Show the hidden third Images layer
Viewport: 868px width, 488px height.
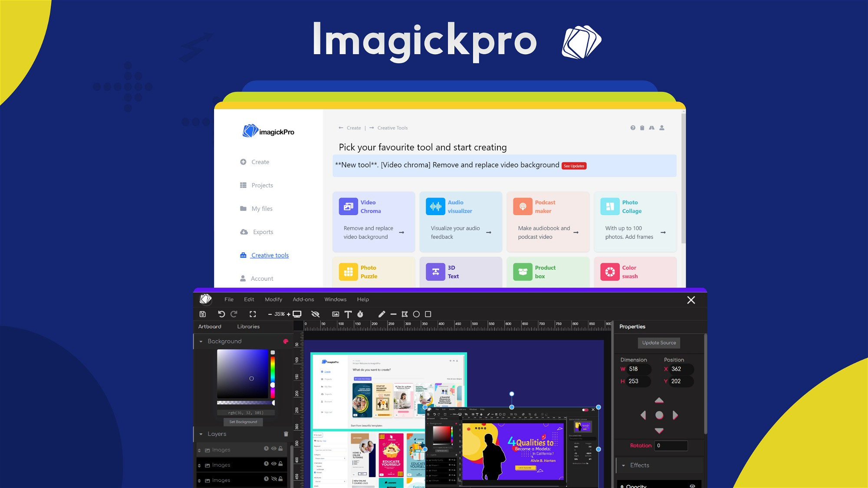tap(274, 479)
